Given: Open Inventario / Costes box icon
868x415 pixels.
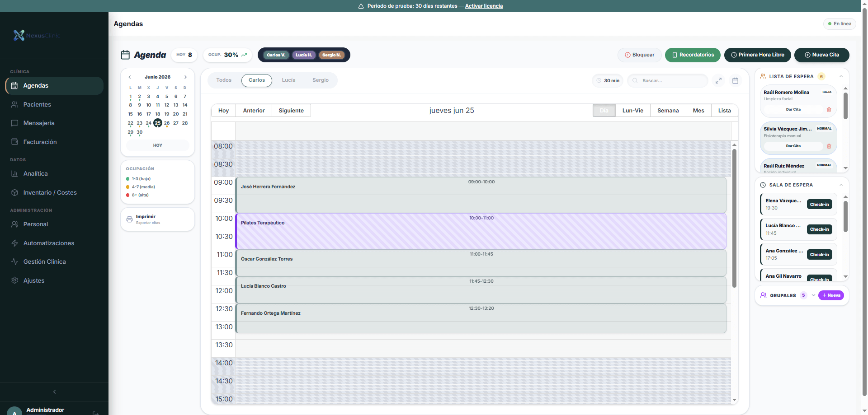Looking at the screenshot, I should pos(14,192).
